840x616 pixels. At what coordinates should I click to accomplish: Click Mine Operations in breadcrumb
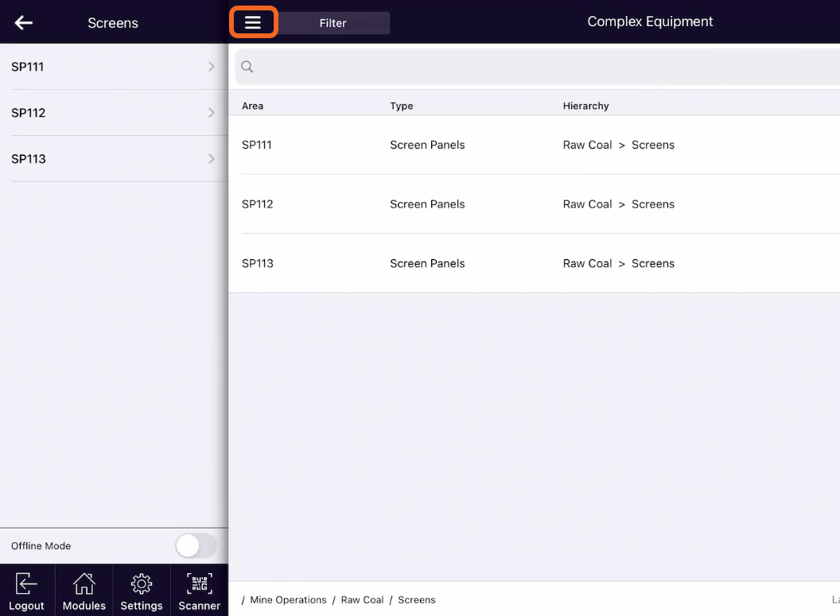[288, 600]
